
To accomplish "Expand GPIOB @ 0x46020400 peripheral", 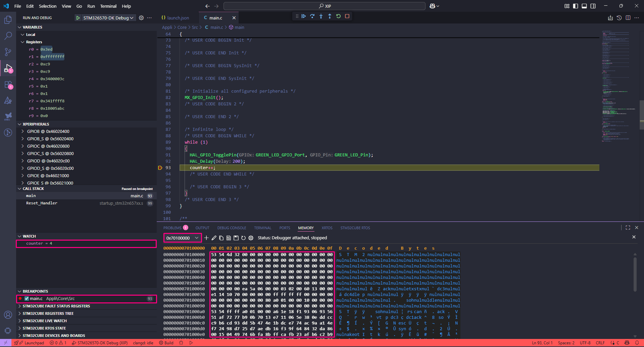I will point(23,131).
